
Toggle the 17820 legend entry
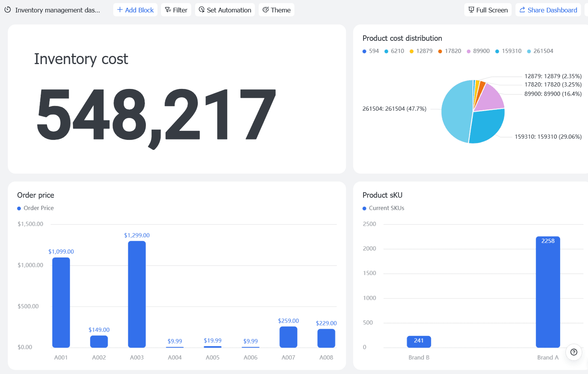pos(450,51)
